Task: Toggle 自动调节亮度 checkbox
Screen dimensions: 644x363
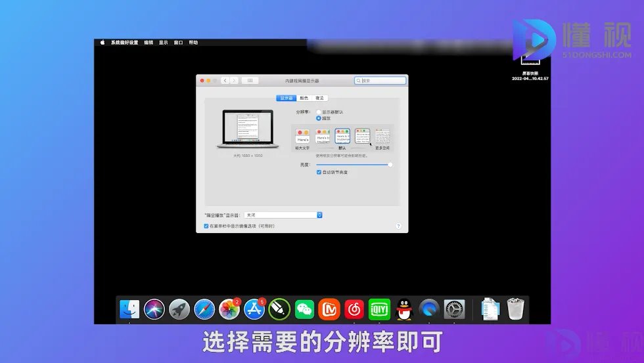Action: pyautogui.click(x=319, y=172)
